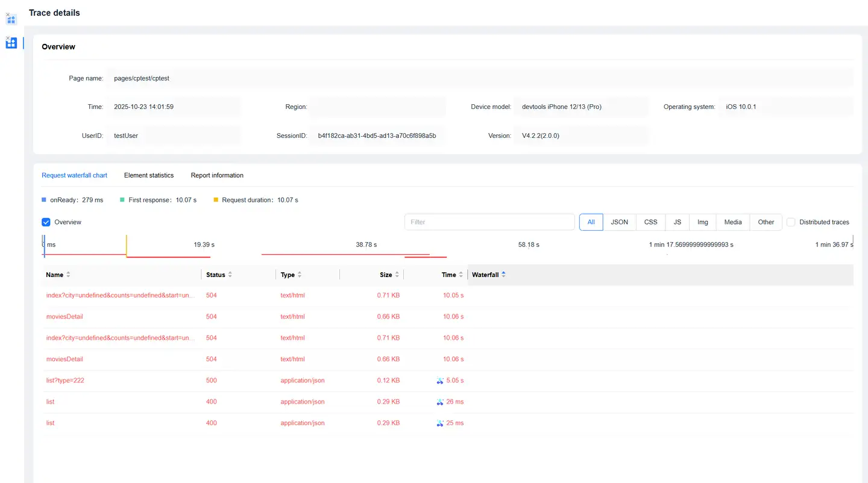Click trace icon beside 25 ms time
Image resolution: width=868 pixels, height=483 pixels.
click(x=440, y=423)
